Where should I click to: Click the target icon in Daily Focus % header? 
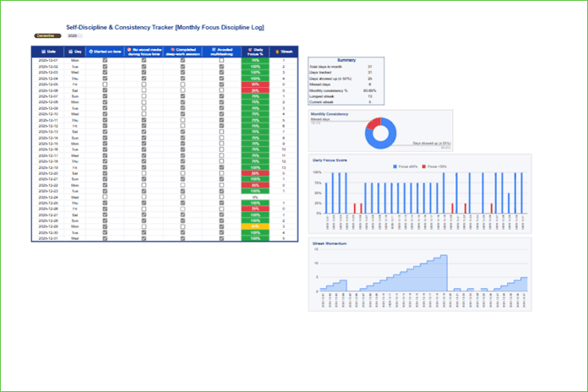250,50
